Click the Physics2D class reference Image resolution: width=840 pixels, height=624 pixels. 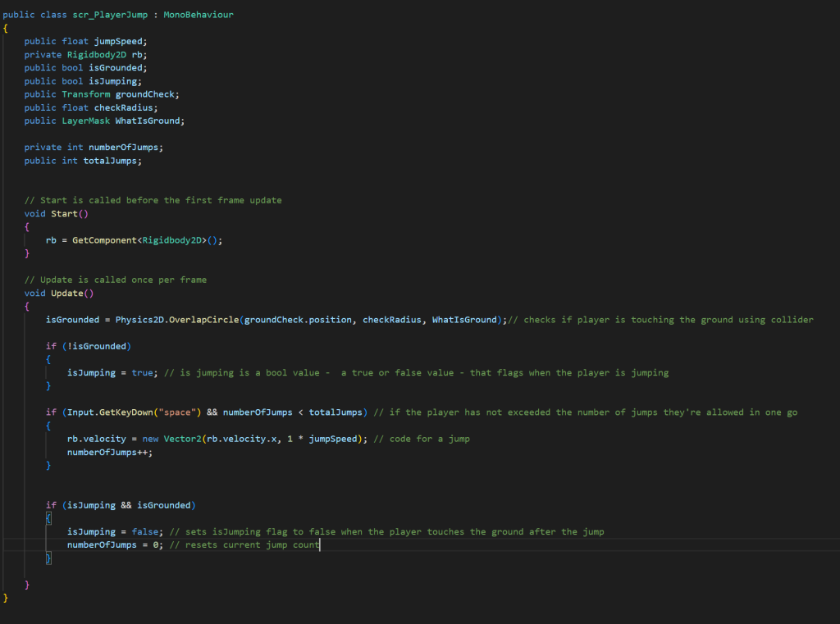click(x=139, y=320)
